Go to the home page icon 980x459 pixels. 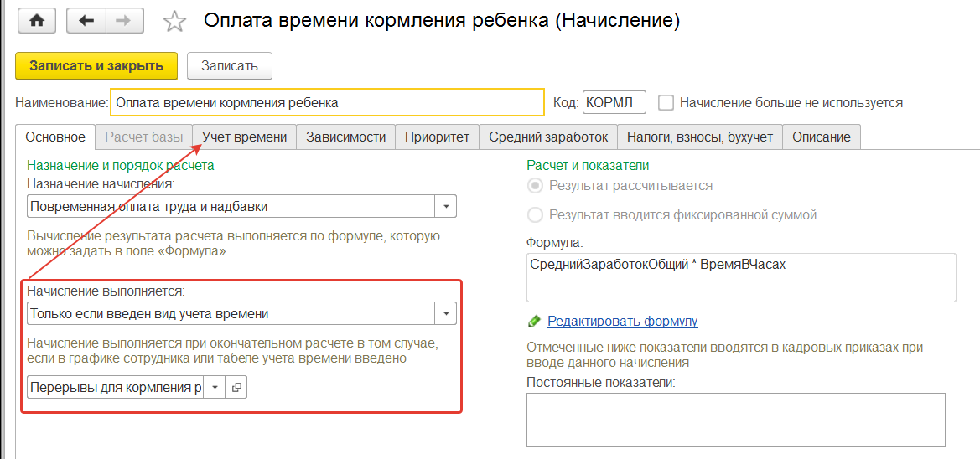[x=36, y=21]
